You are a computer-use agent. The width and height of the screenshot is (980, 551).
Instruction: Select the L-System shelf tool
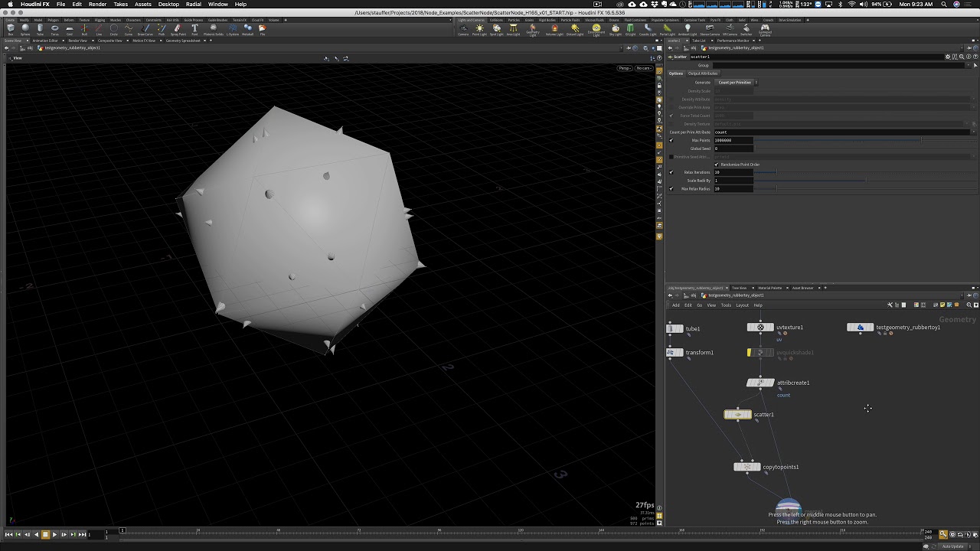point(232,29)
